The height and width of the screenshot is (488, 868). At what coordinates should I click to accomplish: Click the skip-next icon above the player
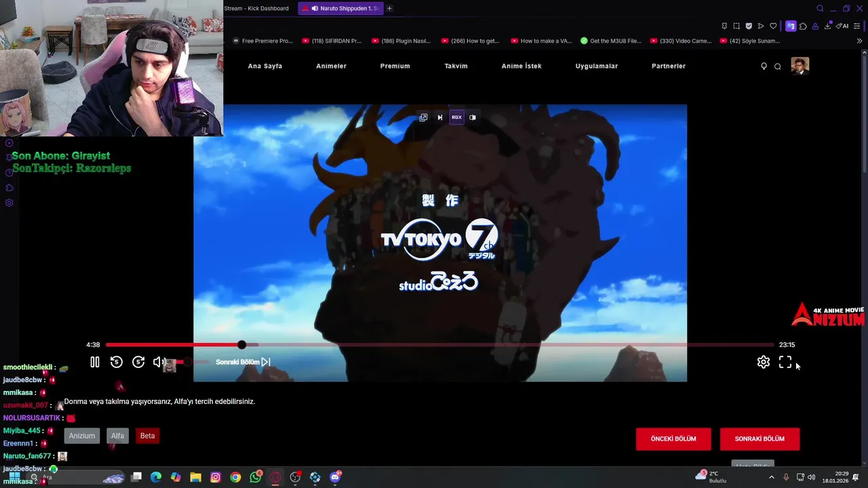(440, 117)
